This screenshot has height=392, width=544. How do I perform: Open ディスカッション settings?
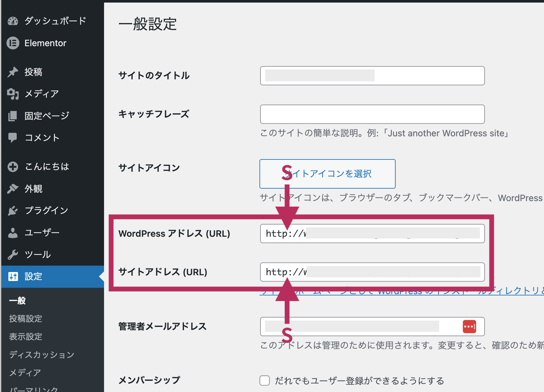pyautogui.click(x=41, y=354)
